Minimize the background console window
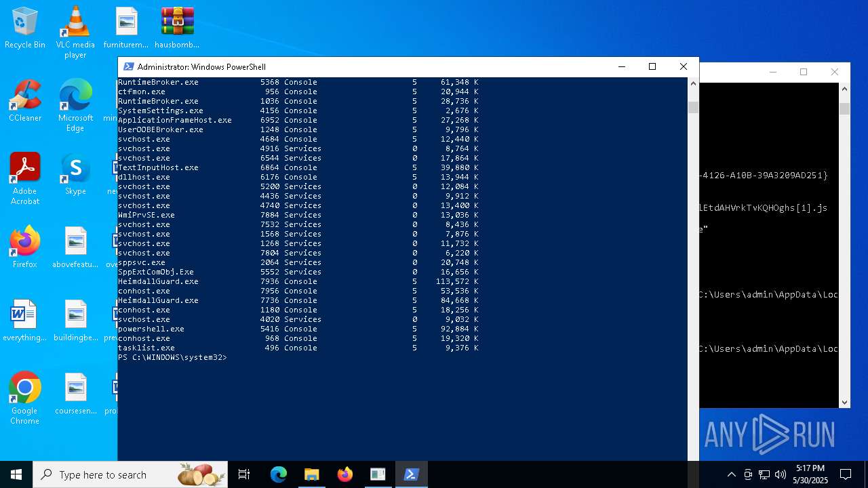This screenshot has height=488, width=868. pyautogui.click(x=773, y=72)
